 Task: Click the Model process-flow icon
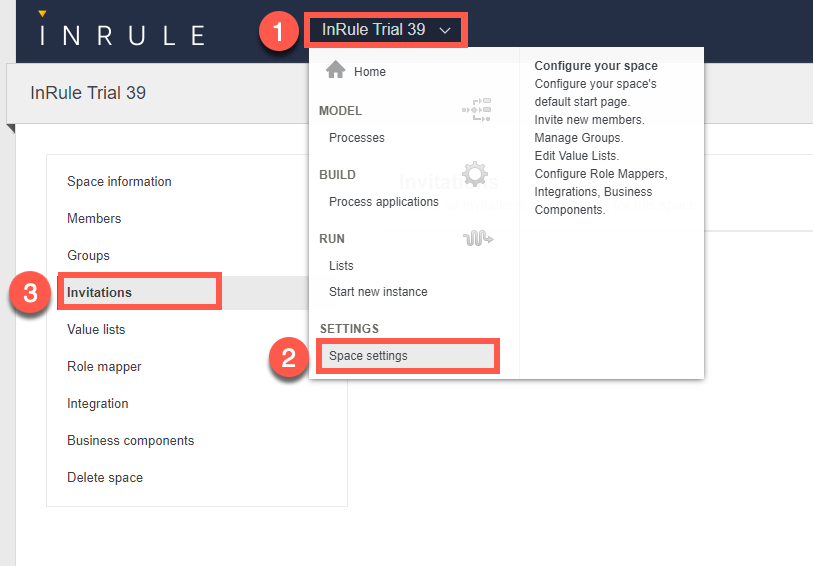tap(476, 110)
